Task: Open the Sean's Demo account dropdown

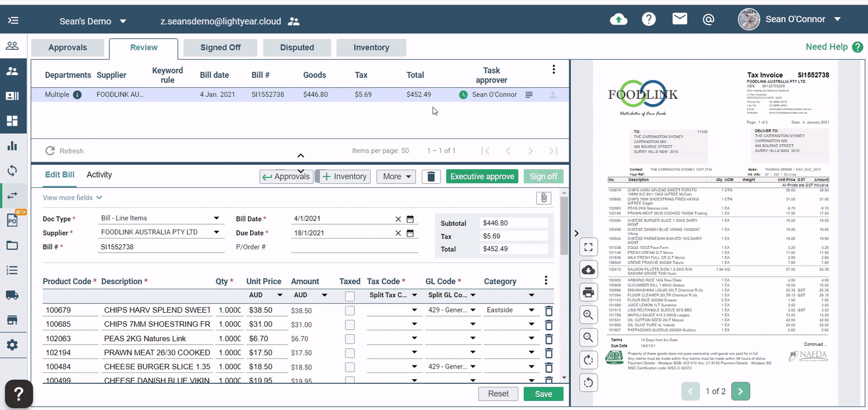Action: click(93, 22)
